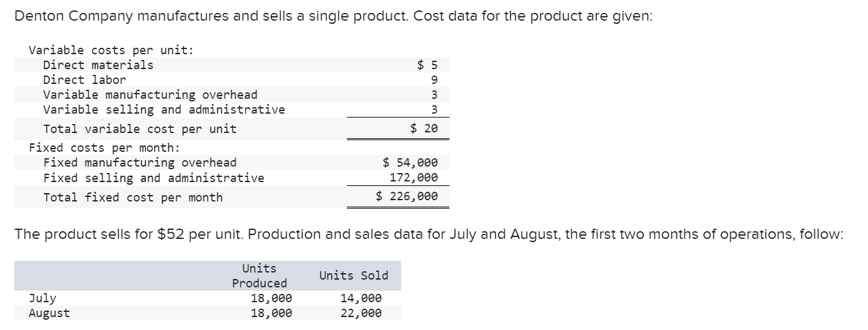Click the Direct materials $ 5 value
Image resolution: width=868 pixels, height=330 pixels.
click(429, 65)
